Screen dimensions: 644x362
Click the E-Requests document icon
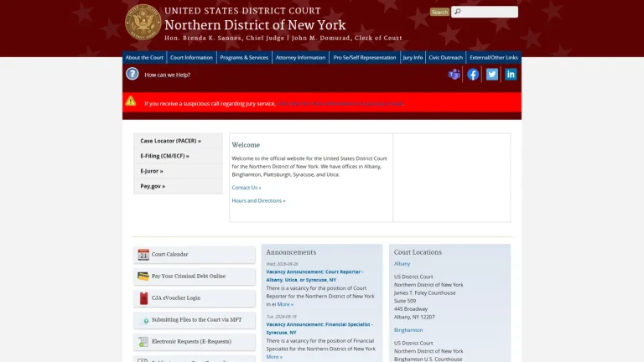pyautogui.click(x=143, y=342)
